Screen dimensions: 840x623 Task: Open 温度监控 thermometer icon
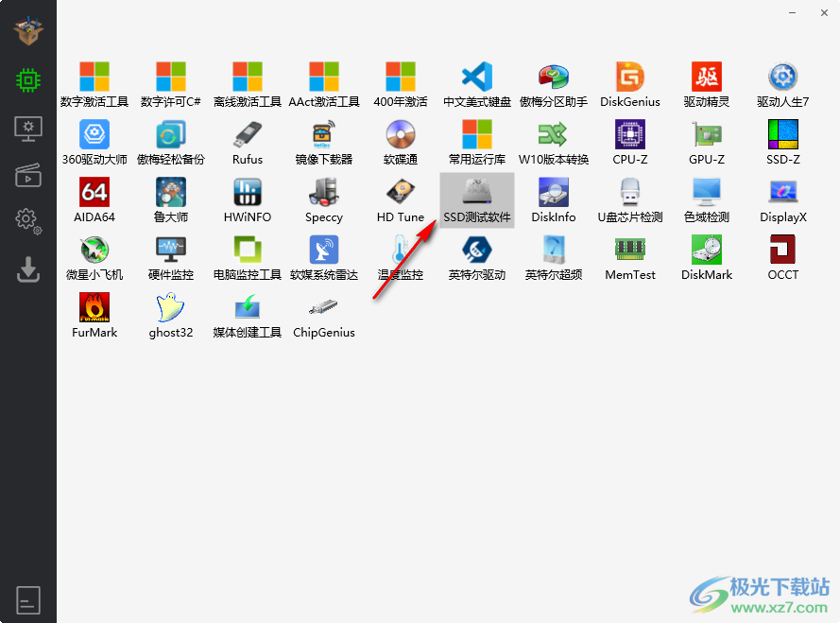click(x=401, y=258)
